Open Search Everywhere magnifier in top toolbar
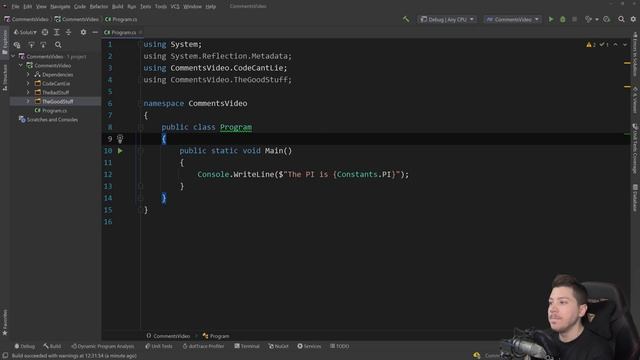The height and width of the screenshot is (360, 640). pos(621,19)
